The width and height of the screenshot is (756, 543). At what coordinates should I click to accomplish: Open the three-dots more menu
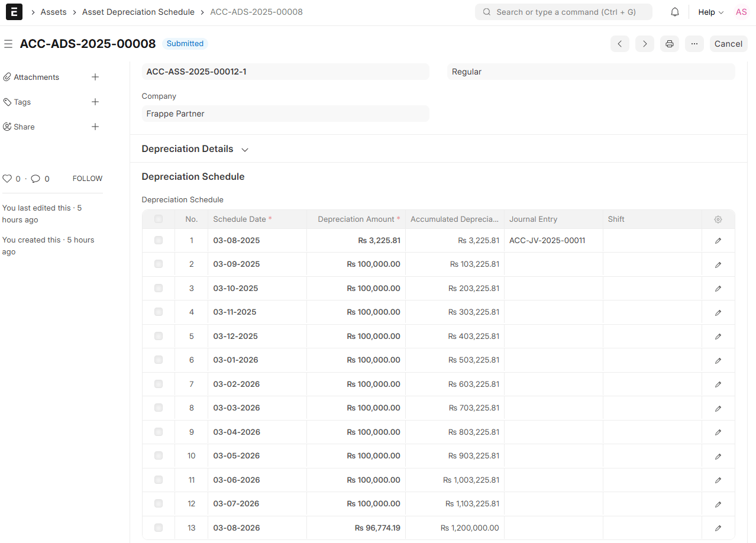click(694, 44)
